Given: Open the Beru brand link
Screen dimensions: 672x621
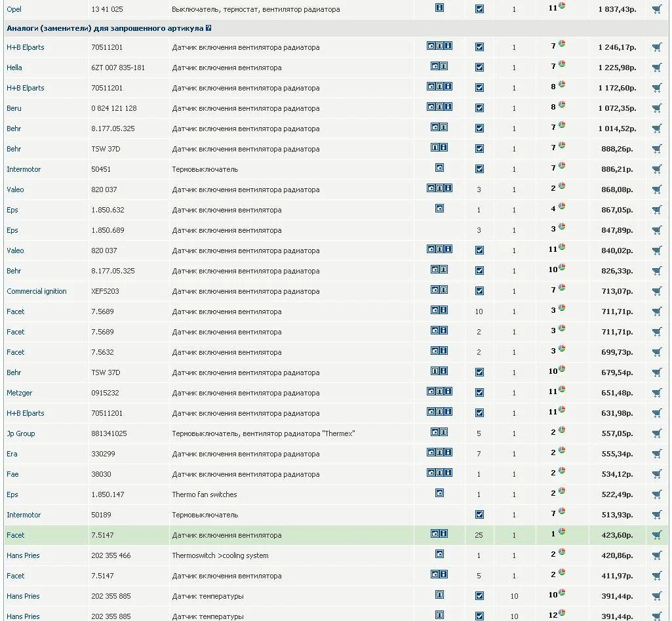Looking at the screenshot, I should (x=14, y=108).
